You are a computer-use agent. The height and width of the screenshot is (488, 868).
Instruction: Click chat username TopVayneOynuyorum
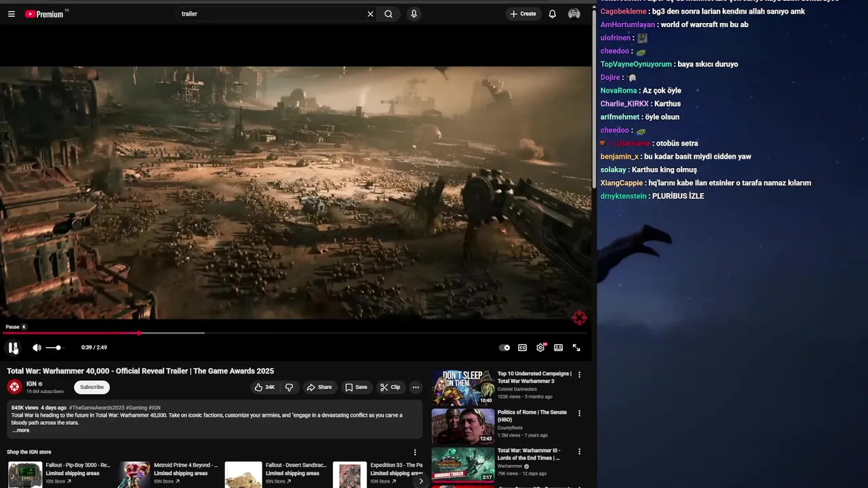pos(636,64)
